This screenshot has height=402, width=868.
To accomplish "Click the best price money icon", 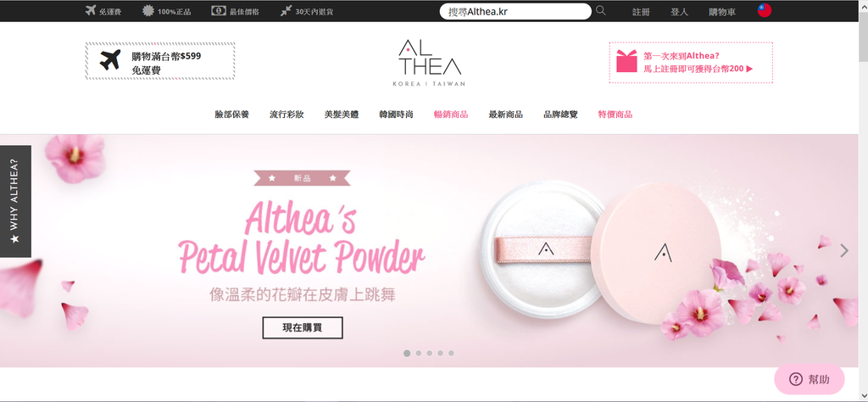I will tap(219, 10).
